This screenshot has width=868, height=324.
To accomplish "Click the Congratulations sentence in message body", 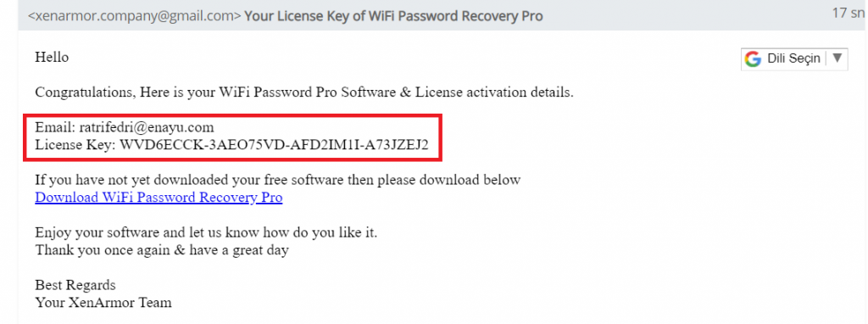I will (x=304, y=92).
